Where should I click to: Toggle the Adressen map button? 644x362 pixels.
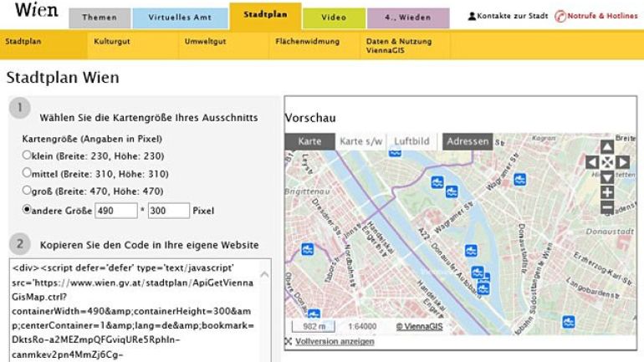pyautogui.click(x=468, y=141)
